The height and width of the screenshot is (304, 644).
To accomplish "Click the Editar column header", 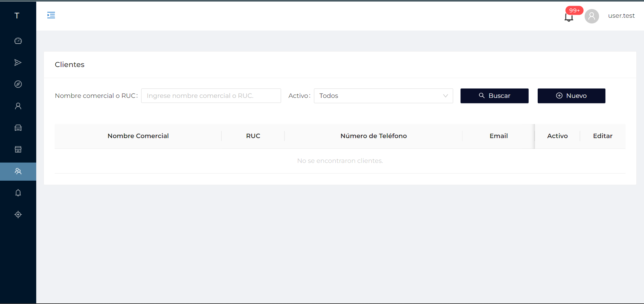I will (x=603, y=136).
